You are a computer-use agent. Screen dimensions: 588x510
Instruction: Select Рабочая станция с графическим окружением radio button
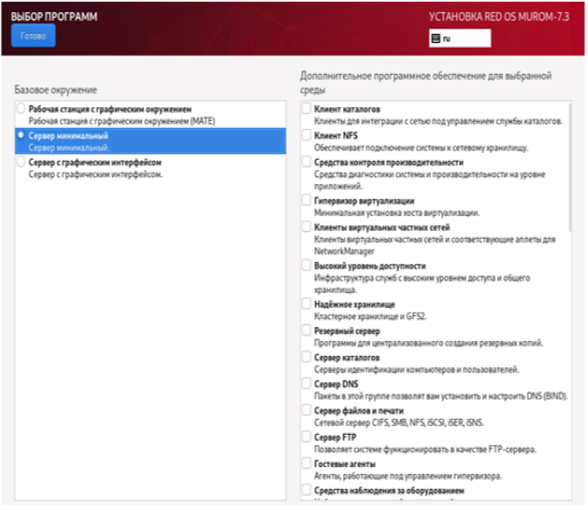[x=21, y=109]
